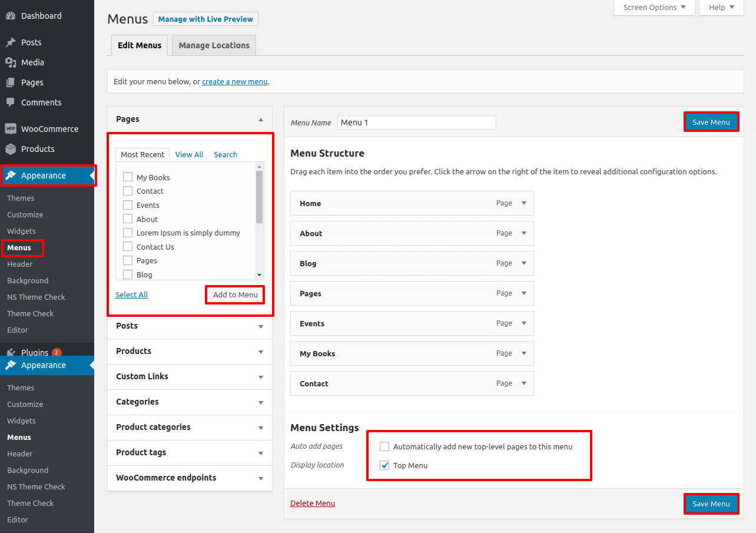Click the pages list scrollbar up arrow

click(x=259, y=167)
